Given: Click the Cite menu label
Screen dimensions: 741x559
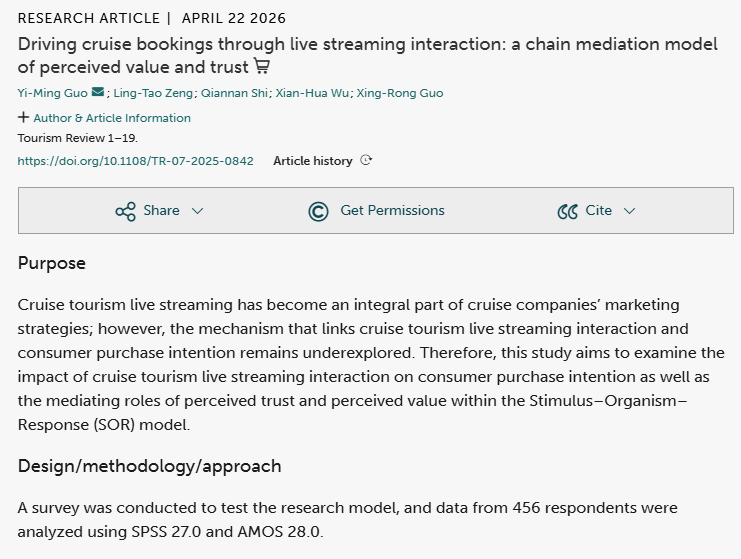Looking at the screenshot, I should click(599, 210).
